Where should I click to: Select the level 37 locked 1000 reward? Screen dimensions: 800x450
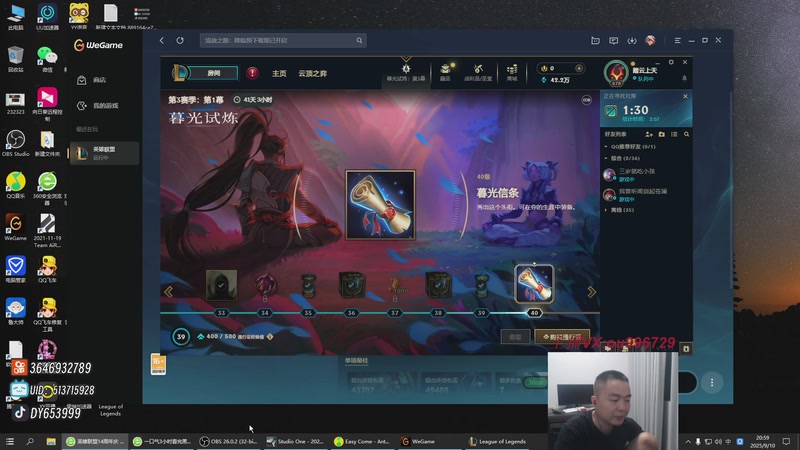pos(396,287)
